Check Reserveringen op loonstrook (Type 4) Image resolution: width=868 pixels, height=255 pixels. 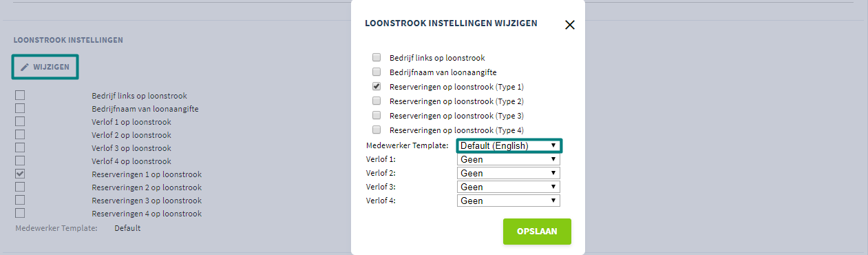pos(377,130)
